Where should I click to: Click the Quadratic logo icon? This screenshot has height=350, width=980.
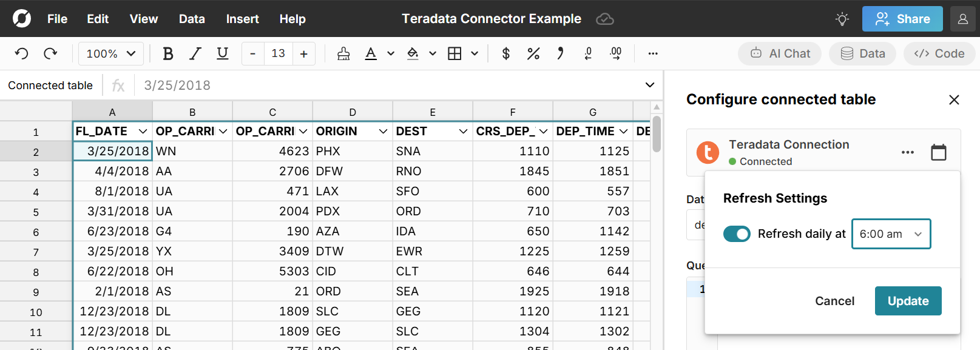point(22,18)
